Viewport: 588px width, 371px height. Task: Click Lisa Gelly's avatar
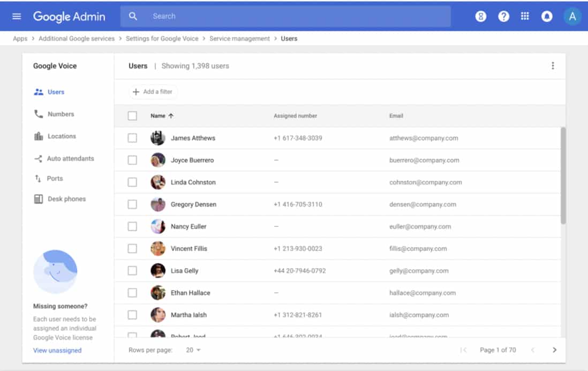pyautogui.click(x=158, y=271)
